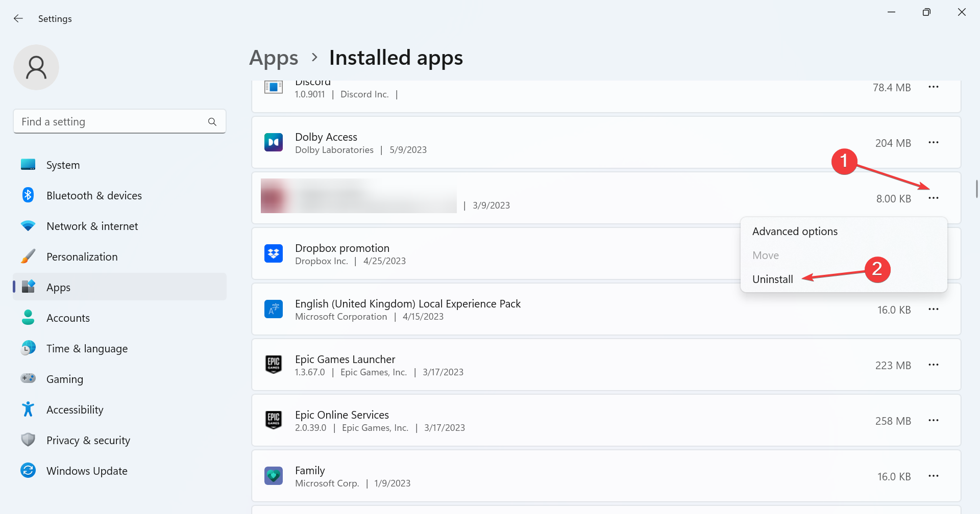Viewport: 980px width, 514px height.
Task: Click the Personalization paintbrush icon
Action: point(28,256)
